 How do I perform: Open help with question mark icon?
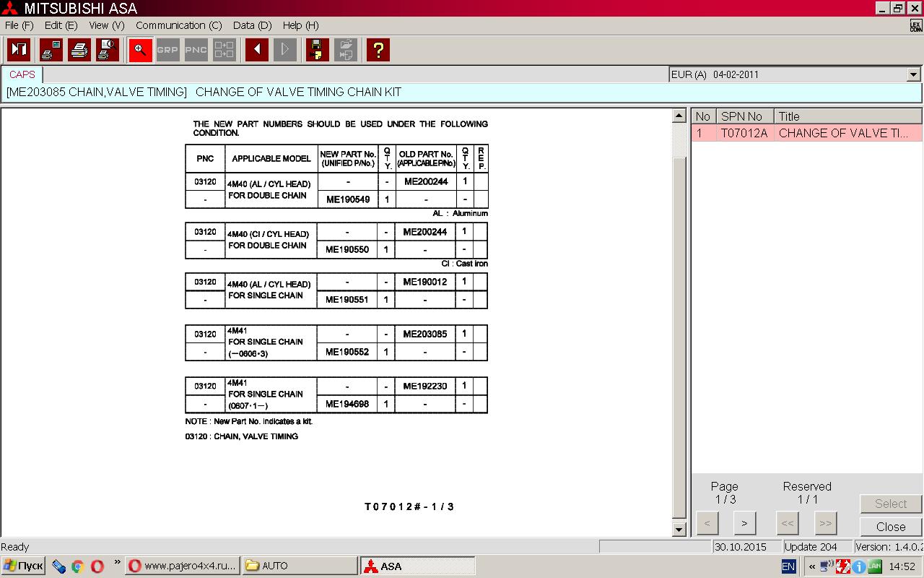click(378, 50)
